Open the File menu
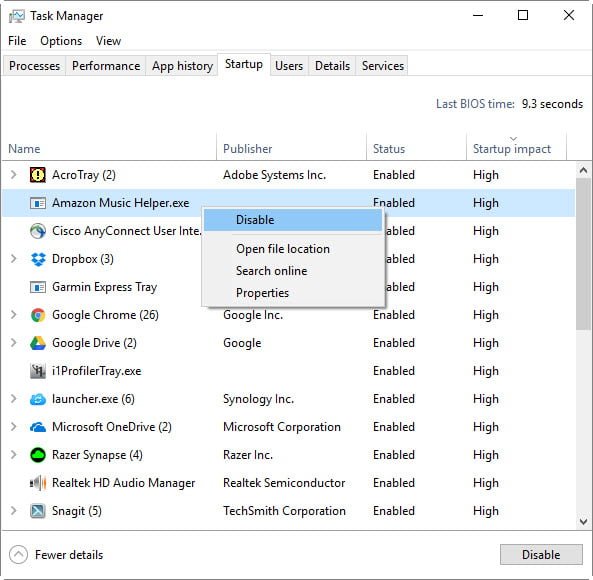This screenshot has width=593, height=580. [17, 41]
